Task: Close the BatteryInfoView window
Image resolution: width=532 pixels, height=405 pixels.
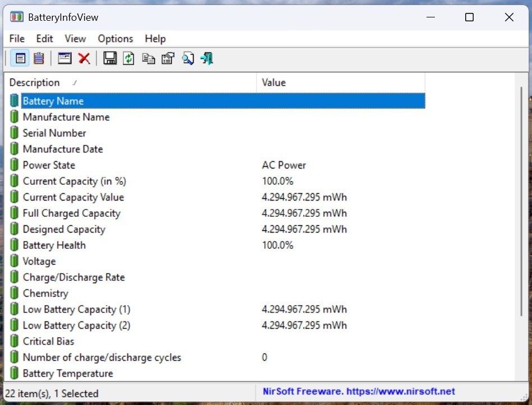Action: click(509, 17)
